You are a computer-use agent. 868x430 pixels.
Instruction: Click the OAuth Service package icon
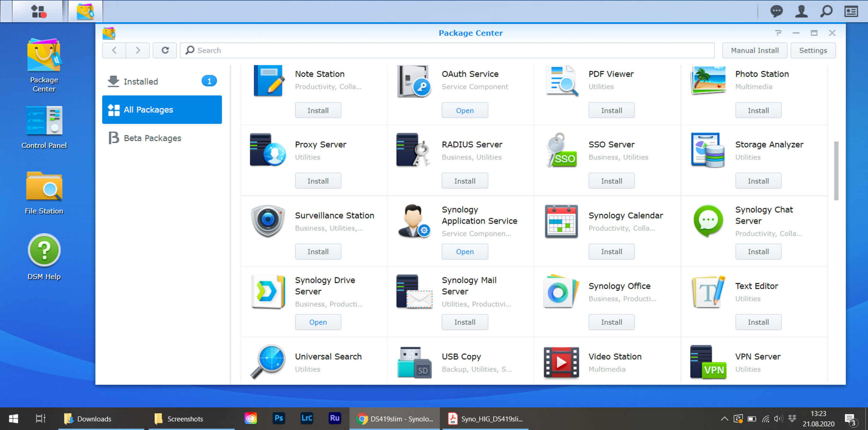[x=414, y=81]
